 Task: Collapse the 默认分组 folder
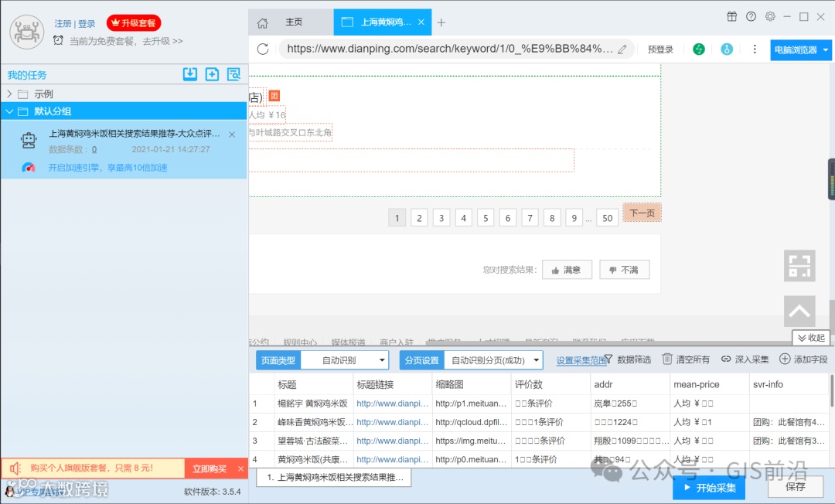[9, 111]
